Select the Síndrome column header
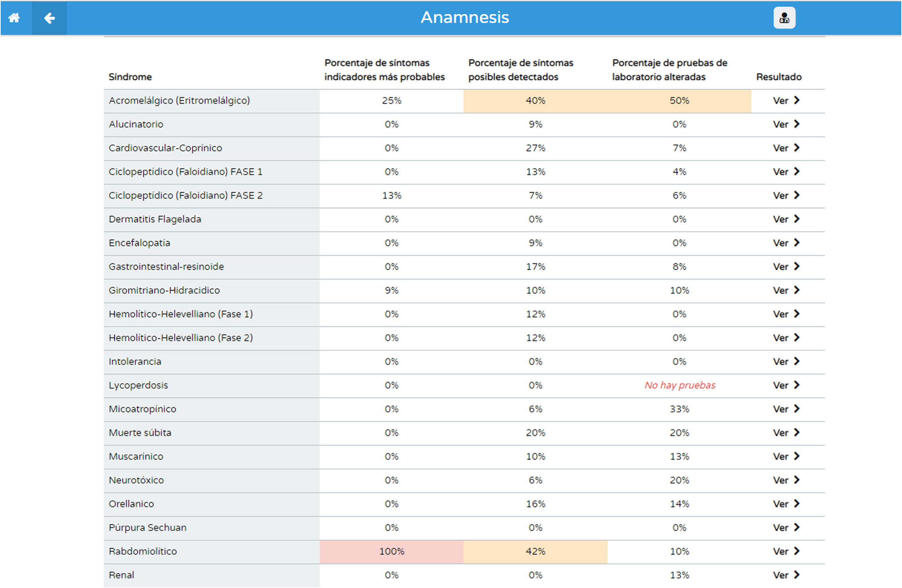The height and width of the screenshot is (588, 902). point(130,77)
